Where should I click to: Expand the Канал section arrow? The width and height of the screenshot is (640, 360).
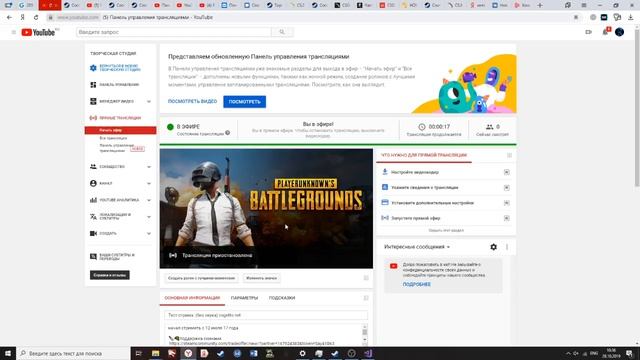(149, 183)
